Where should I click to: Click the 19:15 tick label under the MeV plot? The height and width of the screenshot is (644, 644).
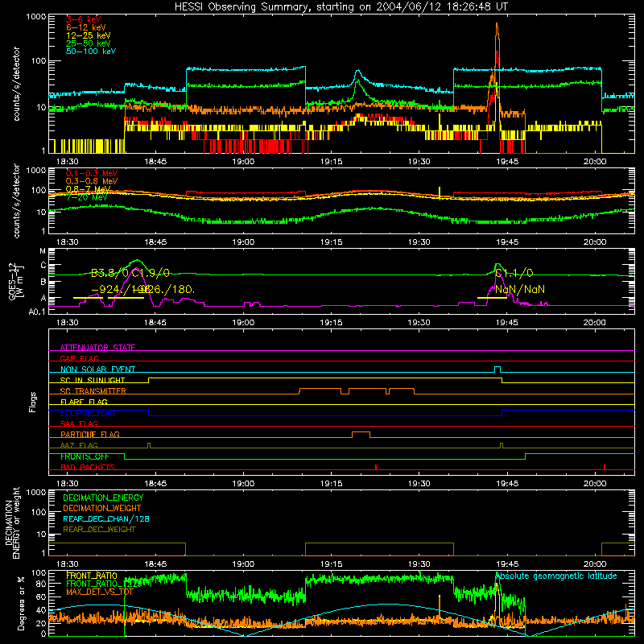coord(332,242)
